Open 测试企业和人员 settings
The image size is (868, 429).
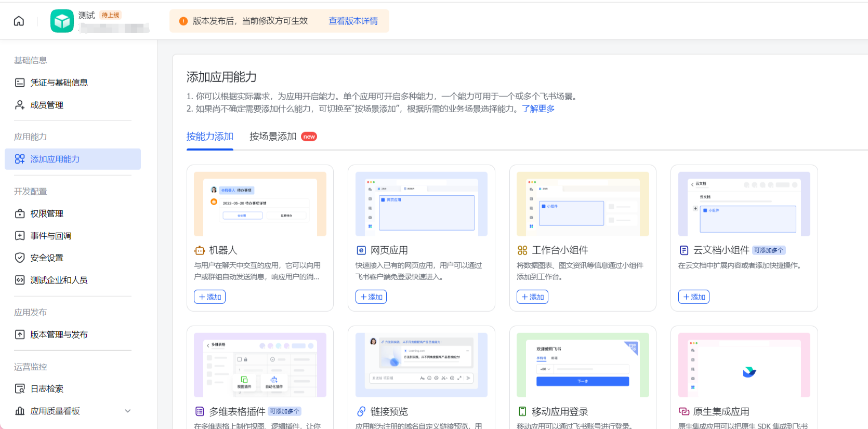58,280
